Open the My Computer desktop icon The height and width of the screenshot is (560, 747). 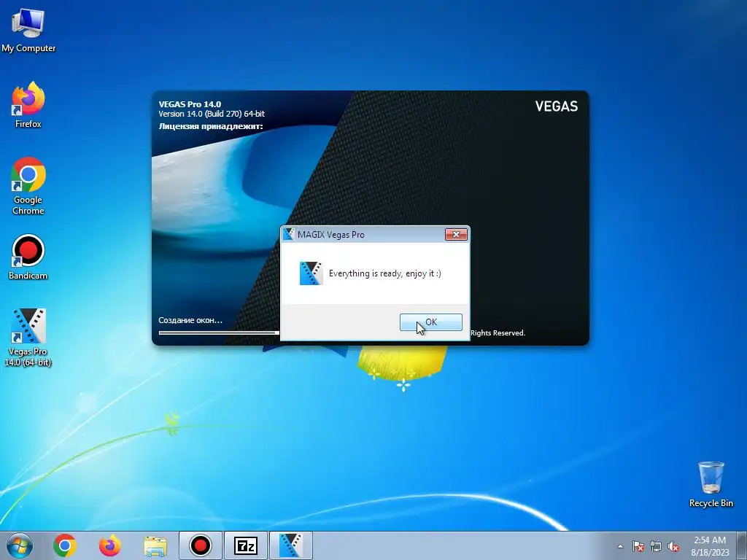pyautogui.click(x=28, y=30)
